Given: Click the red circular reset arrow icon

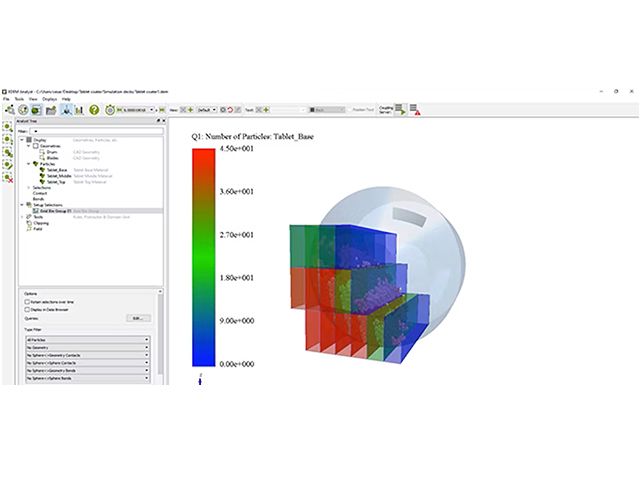Looking at the screenshot, I should point(230,110).
